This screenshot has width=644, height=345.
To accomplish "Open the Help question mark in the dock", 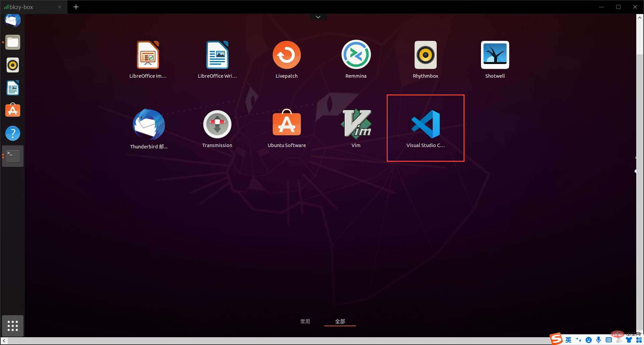I will (x=13, y=133).
